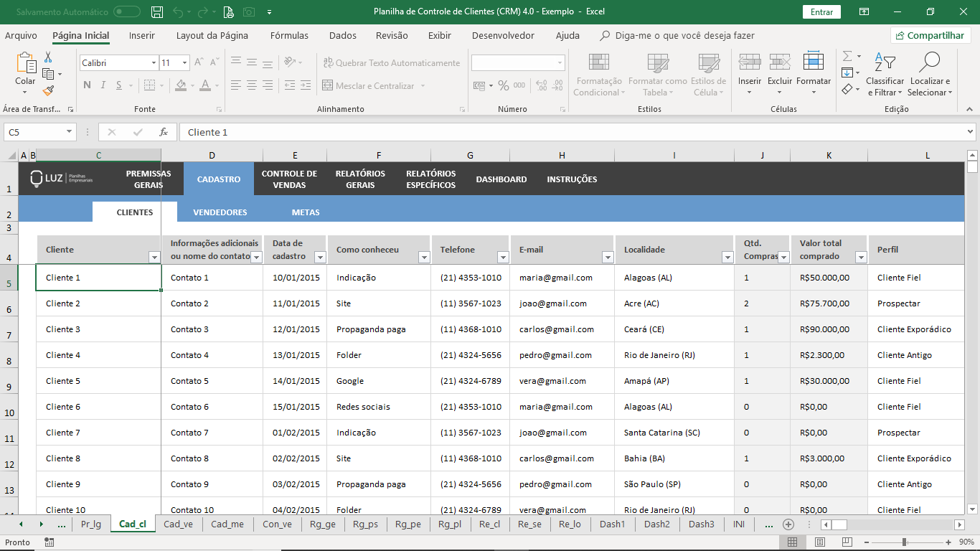Screen dimensions: 980x551
Task: Click Classificar e Filtrar icon
Action: click(x=885, y=62)
